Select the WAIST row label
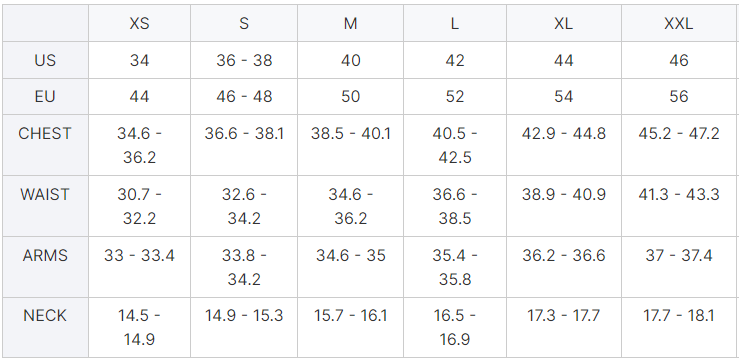Image resolution: width=739 pixels, height=362 pixels. [45, 194]
